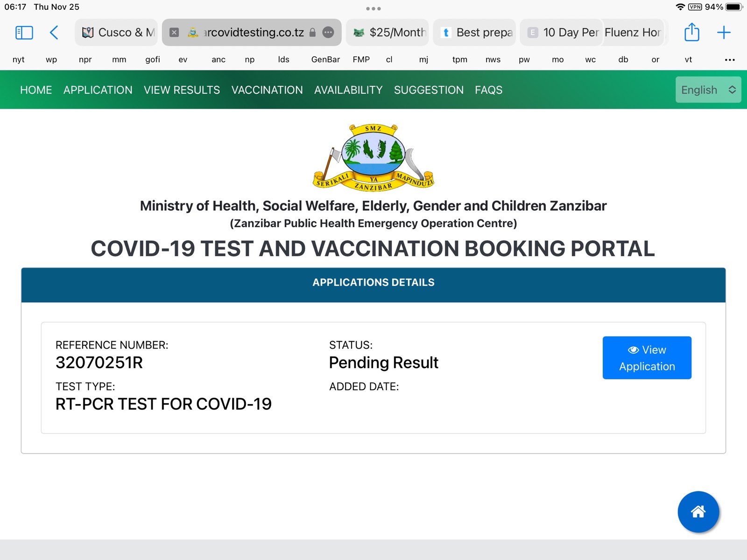Tap the multitasking three-dots at top
Screen dimensions: 747x560
[373, 8]
